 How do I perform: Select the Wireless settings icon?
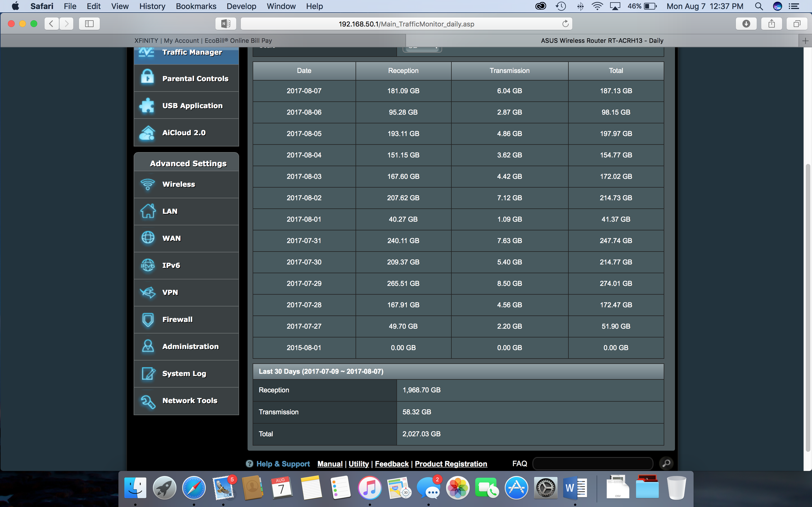click(148, 184)
